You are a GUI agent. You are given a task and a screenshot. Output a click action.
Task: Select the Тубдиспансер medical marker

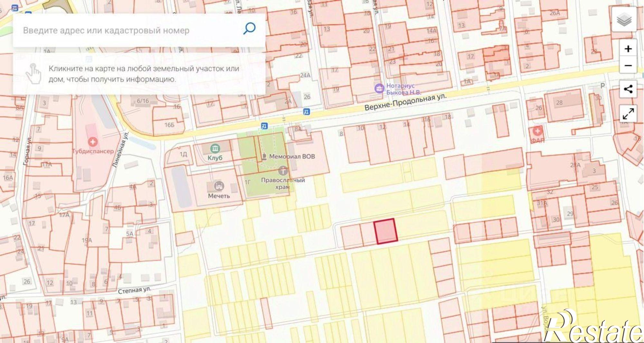click(x=93, y=142)
